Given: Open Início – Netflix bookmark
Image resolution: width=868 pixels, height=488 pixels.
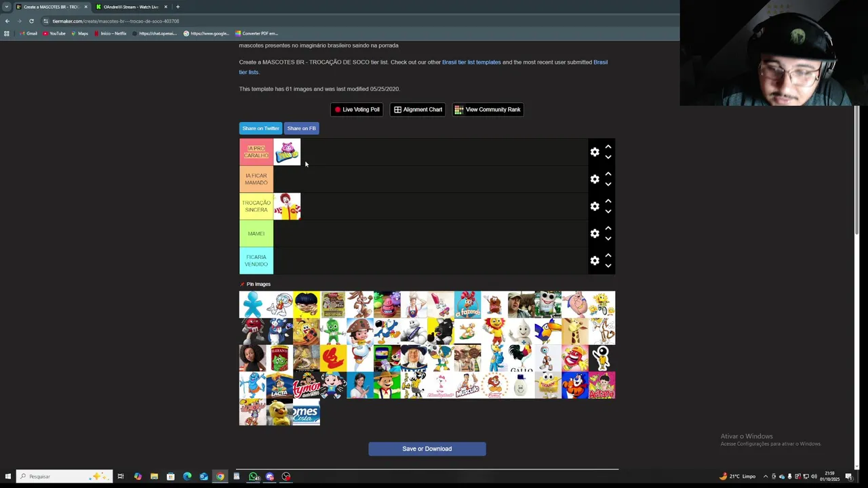Looking at the screenshot, I should click(x=110, y=33).
